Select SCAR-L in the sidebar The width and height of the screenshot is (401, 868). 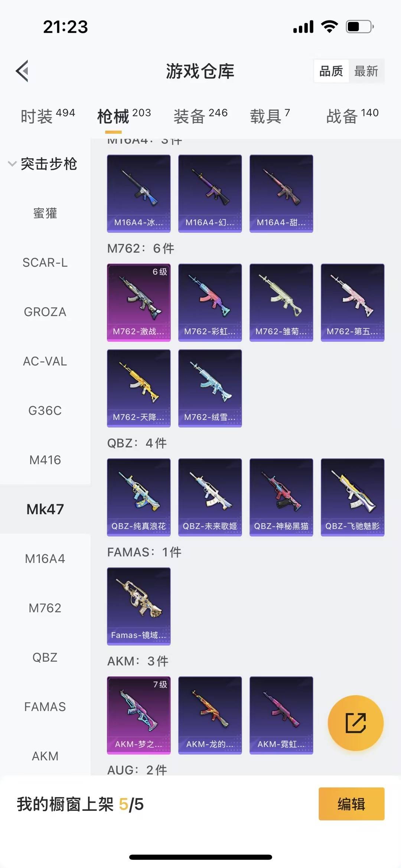click(x=45, y=263)
